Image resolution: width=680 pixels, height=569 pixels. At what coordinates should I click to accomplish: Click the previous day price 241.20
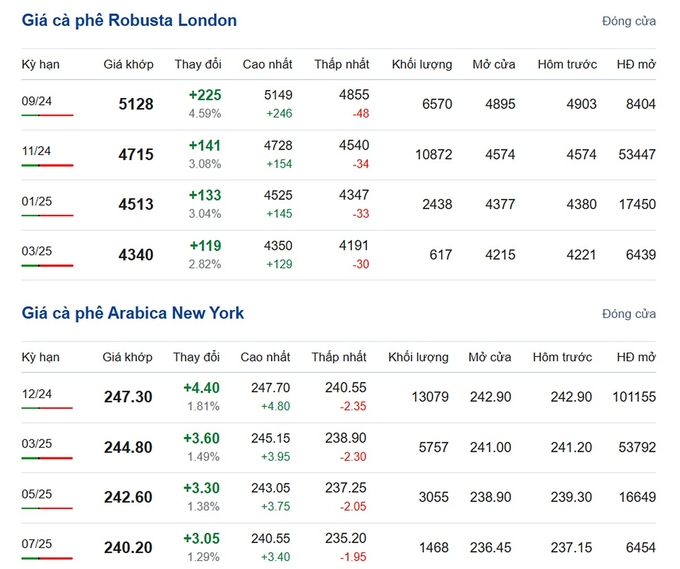[x=571, y=447]
